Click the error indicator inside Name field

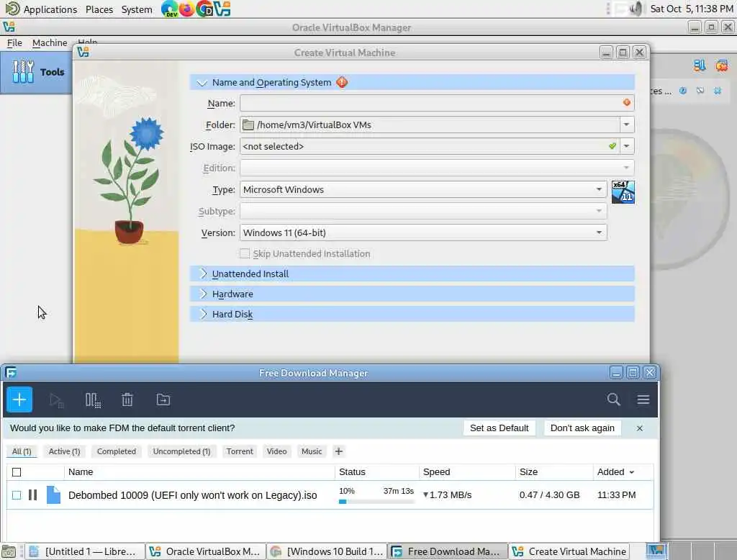coord(627,102)
